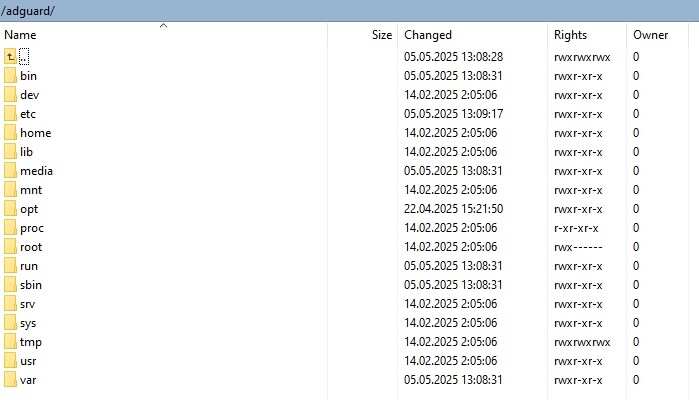Click the /adguard/ path bar
699x400 pixels.
point(350,11)
